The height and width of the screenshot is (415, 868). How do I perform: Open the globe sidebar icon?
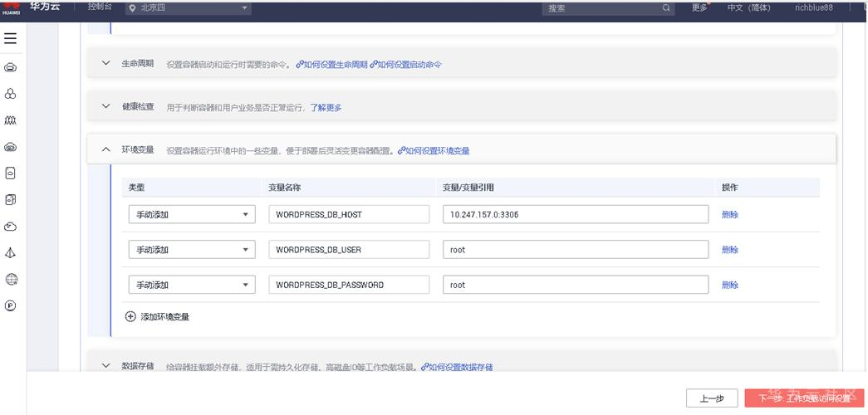11,280
